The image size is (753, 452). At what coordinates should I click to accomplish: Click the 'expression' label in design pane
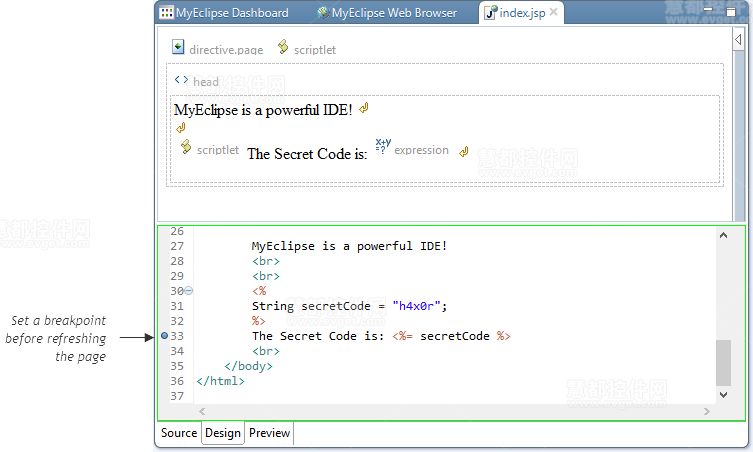pyautogui.click(x=421, y=150)
